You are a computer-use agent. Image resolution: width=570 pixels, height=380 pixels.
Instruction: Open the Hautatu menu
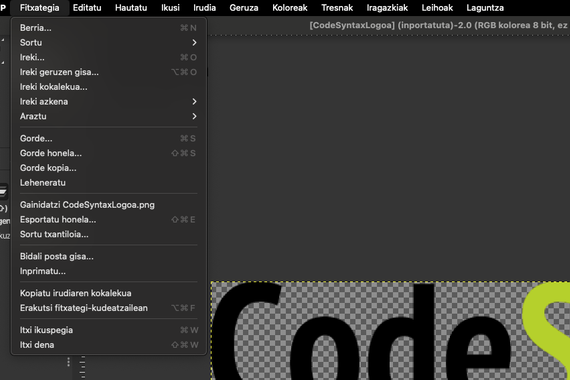pyautogui.click(x=131, y=8)
